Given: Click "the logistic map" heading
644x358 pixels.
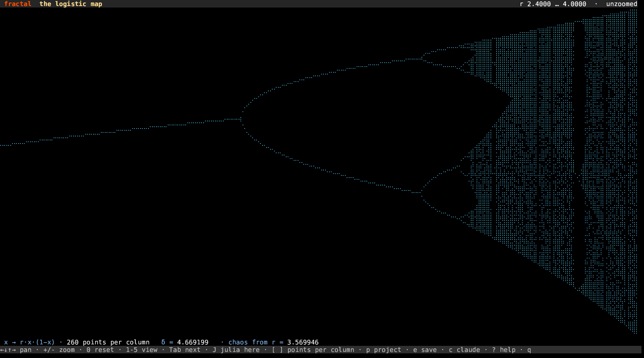Looking at the screenshot, I should point(71,4).
